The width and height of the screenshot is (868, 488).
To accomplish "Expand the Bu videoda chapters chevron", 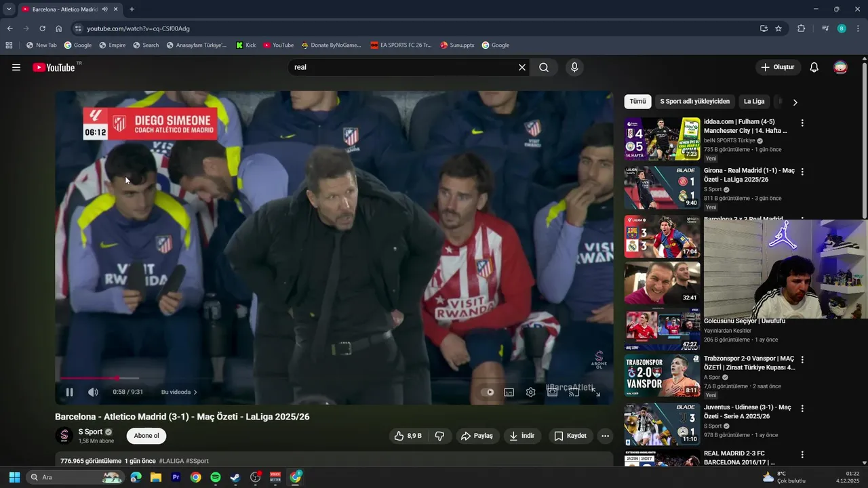I will point(195,392).
